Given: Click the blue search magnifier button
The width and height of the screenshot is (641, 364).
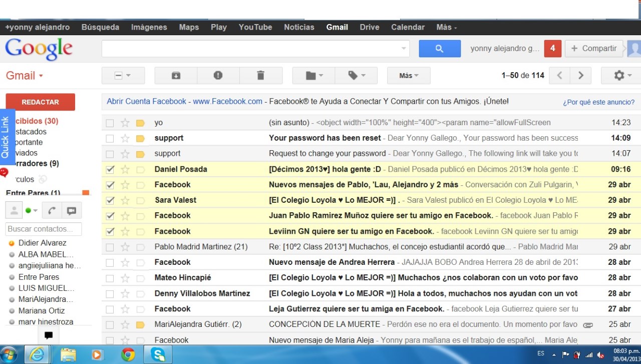Looking at the screenshot, I should click(440, 49).
